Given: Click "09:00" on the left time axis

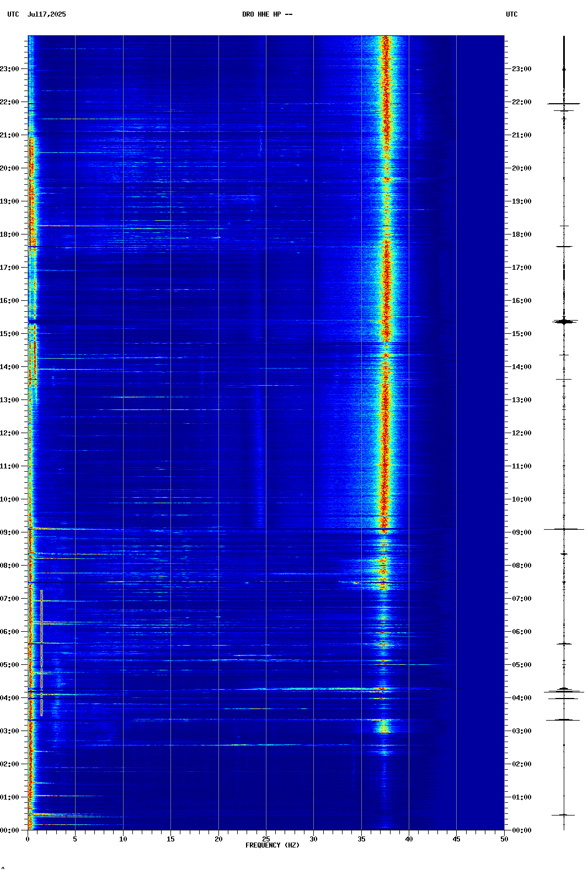Looking at the screenshot, I should (x=9, y=532).
